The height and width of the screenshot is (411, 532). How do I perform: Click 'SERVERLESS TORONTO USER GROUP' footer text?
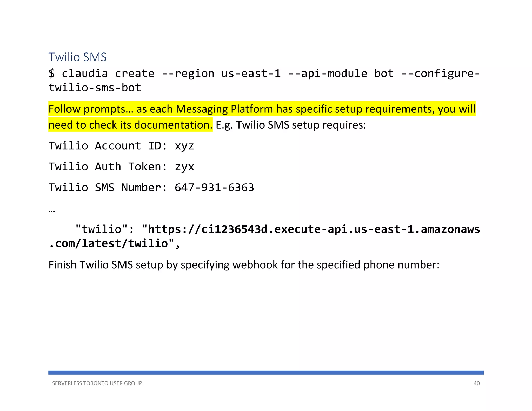[97, 383]
